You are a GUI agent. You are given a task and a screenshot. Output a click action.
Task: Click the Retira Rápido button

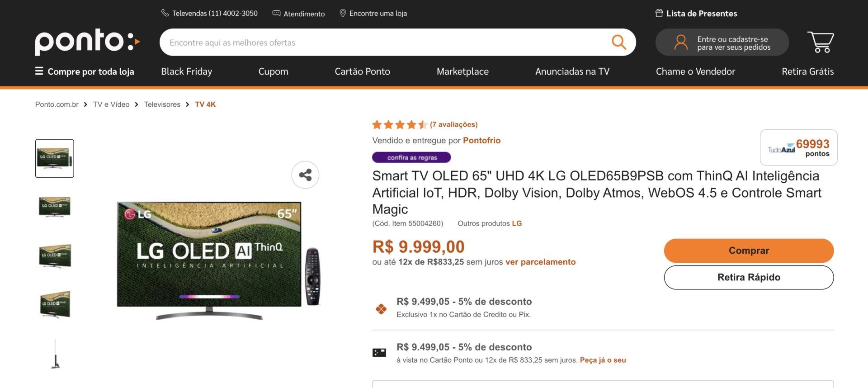749,277
